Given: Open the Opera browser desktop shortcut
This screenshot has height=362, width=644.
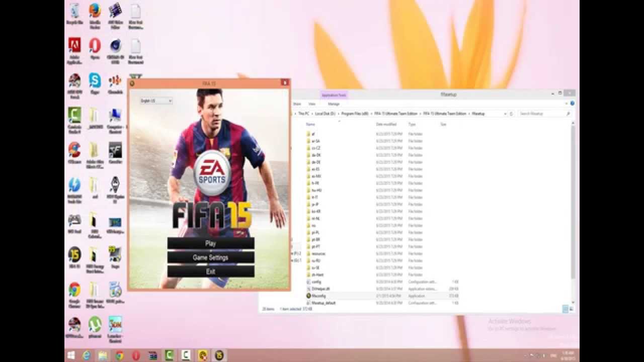Looking at the screenshot, I should [x=95, y=49].
